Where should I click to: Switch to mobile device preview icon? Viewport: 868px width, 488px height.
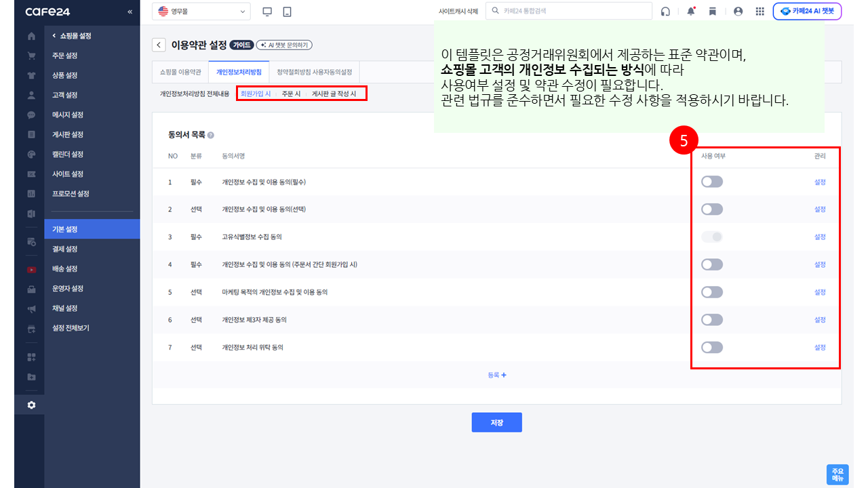click(x=287, y=12)
